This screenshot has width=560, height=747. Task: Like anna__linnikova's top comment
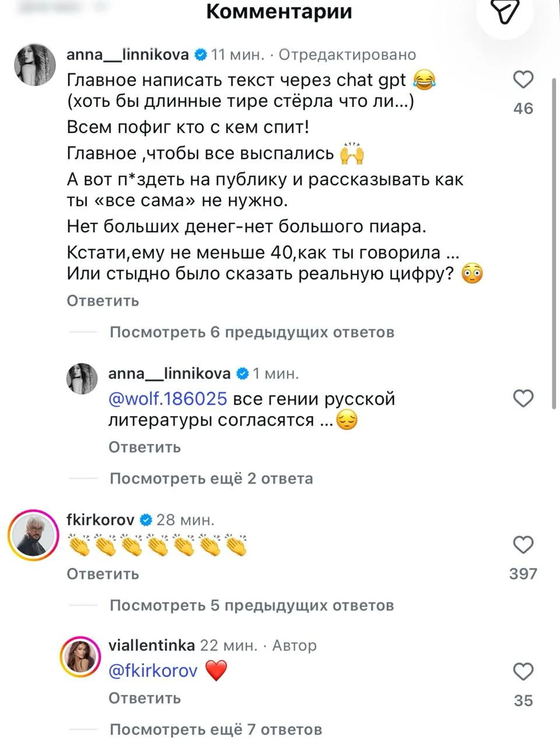(523, 79)
